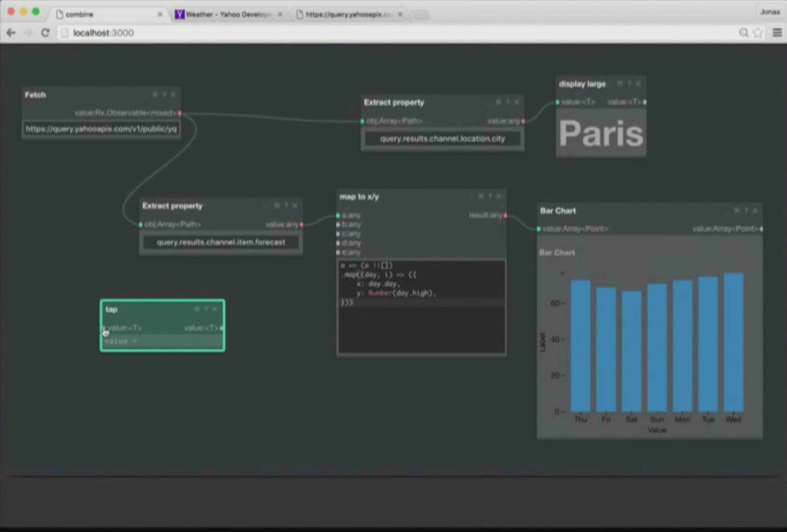Open help for the Fetch node
The height and width of the screenshot is (532, 787).
(164, 95)
